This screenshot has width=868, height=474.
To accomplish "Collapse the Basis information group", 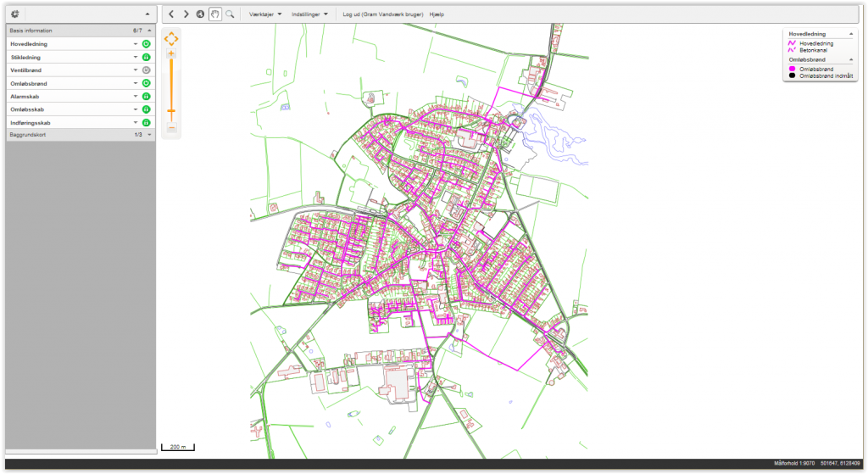I will (x=149, y=31).
